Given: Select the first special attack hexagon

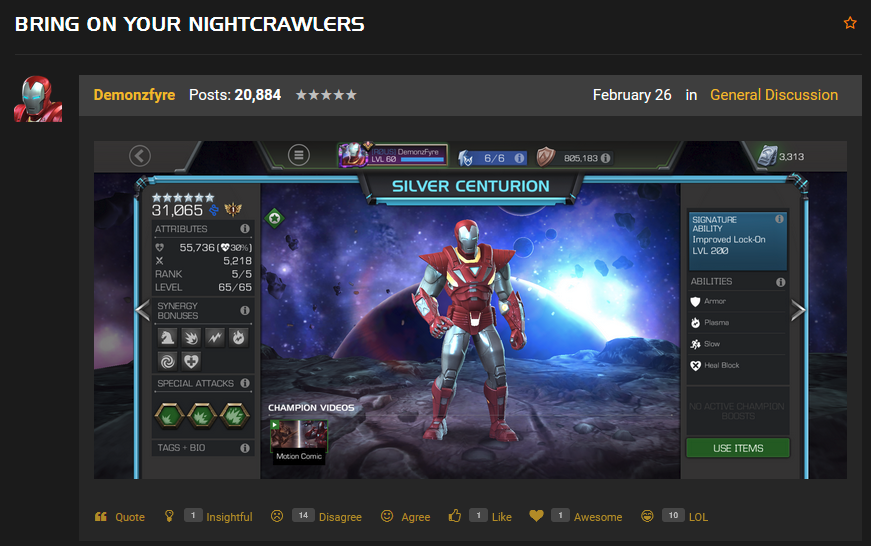Looking at the screenshot, I should pos(169,415).
